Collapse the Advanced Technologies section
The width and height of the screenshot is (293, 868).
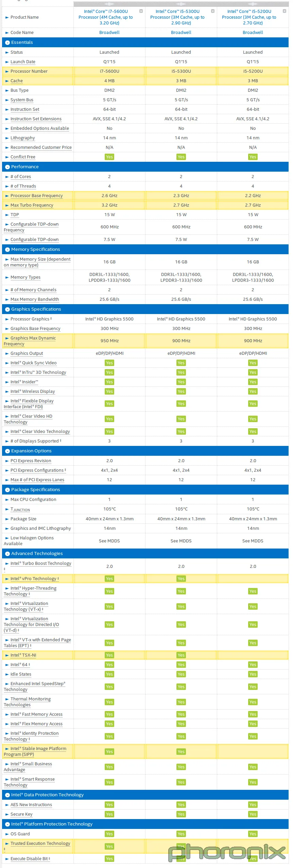(x=7, y=554)
